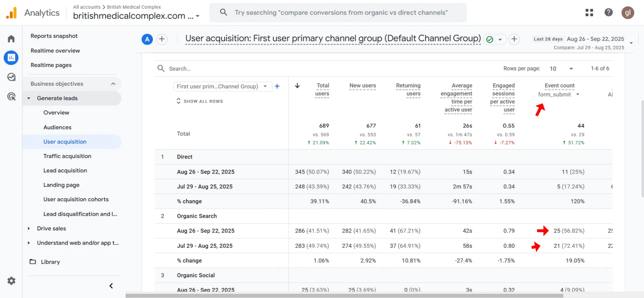Open the Lead acquisition report
Screen dimensions: 644x298
65,171
